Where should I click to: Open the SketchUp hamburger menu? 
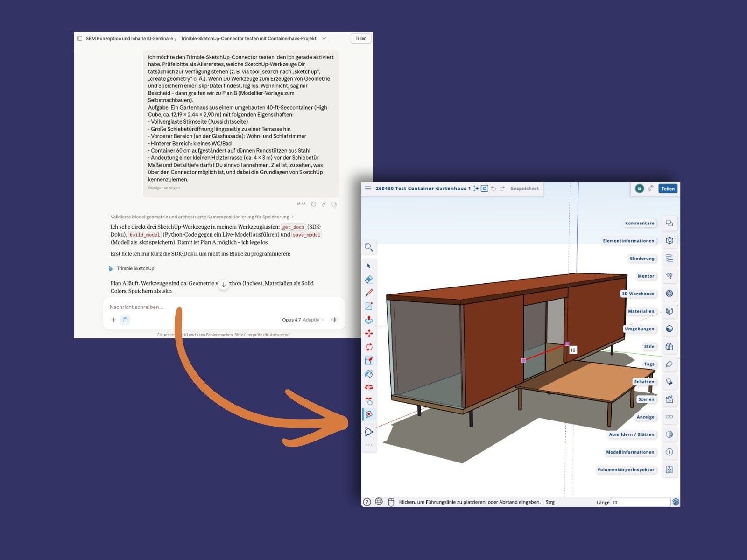pos(367,189)
